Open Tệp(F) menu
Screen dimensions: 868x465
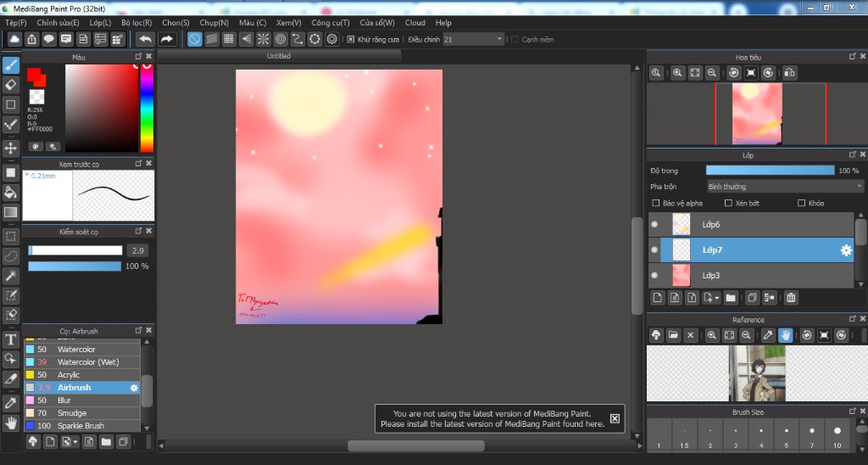pos(15,23)
